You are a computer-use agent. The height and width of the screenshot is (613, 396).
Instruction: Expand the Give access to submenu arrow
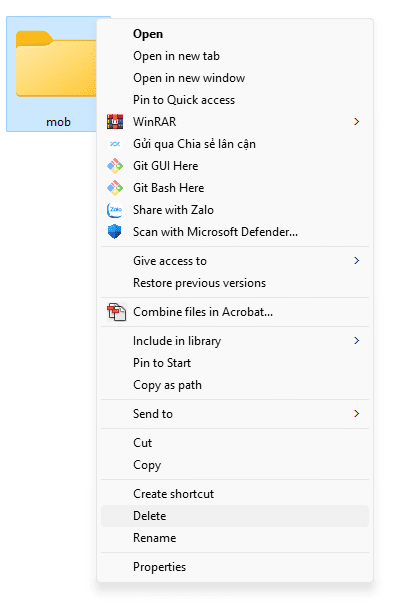(x=356, y=261)
